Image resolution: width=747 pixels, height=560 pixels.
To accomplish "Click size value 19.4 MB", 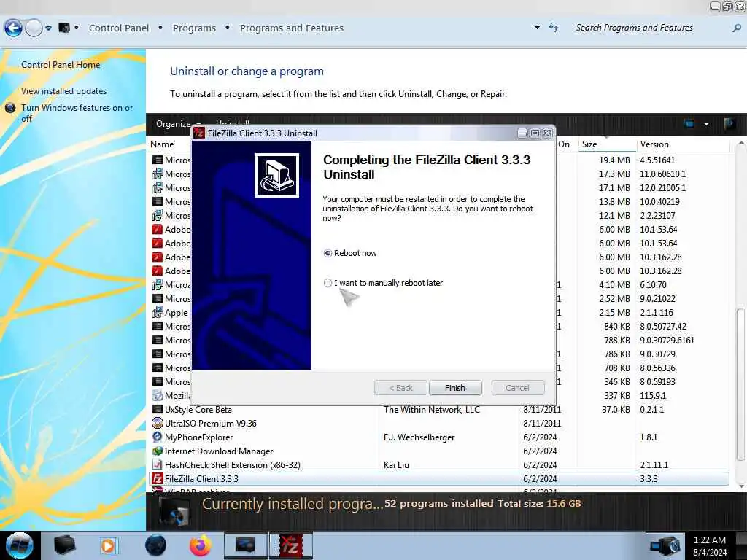I will pyautogui.click(x=614, y=160).
